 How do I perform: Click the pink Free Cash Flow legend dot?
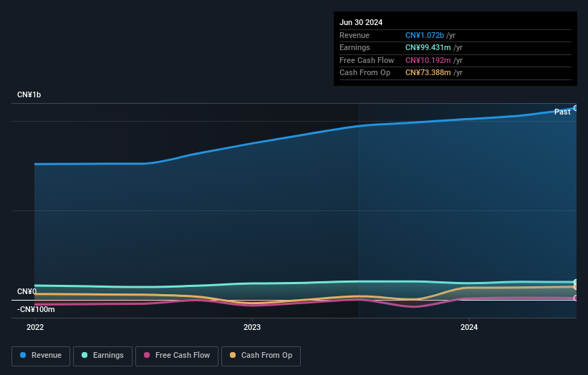(x=147, y=355)
